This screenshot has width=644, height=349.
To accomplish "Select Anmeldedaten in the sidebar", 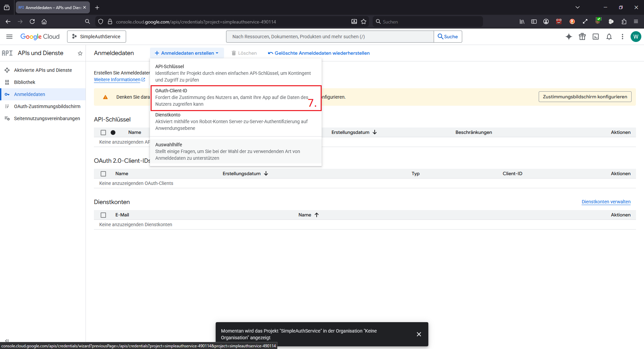I will (43, 94).
